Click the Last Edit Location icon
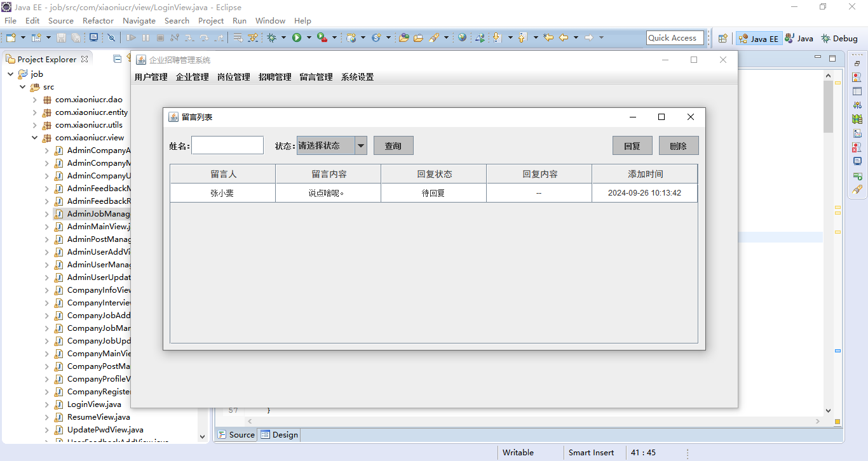 coord(548,38)
